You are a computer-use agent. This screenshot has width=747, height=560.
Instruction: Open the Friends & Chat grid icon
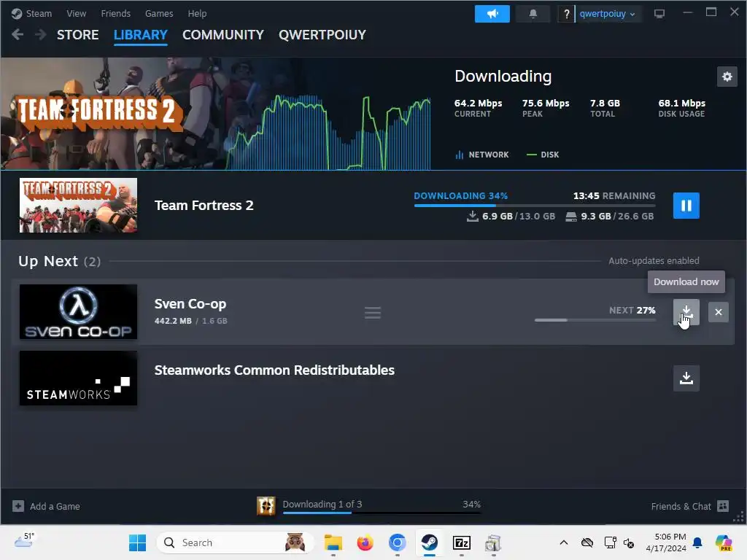click(x=723, y=506)
